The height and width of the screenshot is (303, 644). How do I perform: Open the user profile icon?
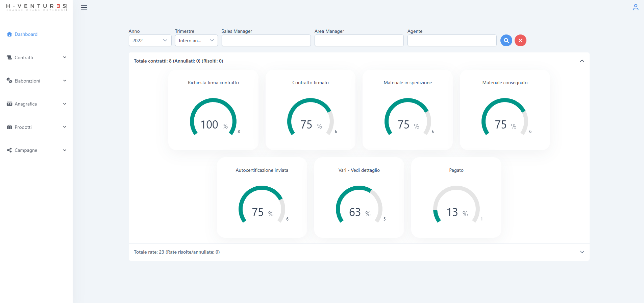(635, 7)
